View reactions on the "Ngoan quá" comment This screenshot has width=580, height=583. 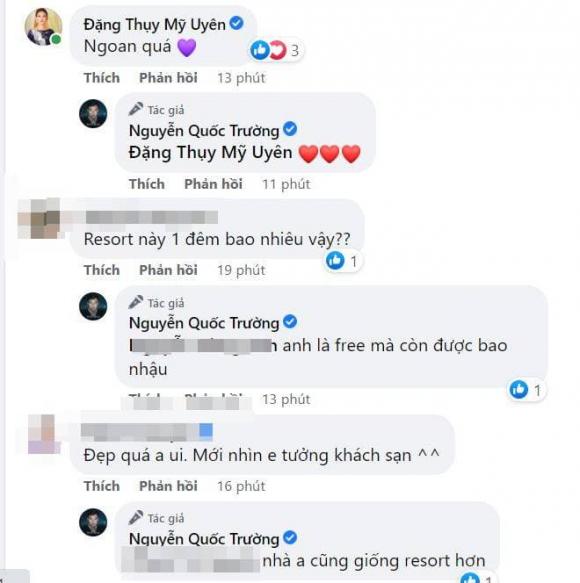[x=275, y=50]
